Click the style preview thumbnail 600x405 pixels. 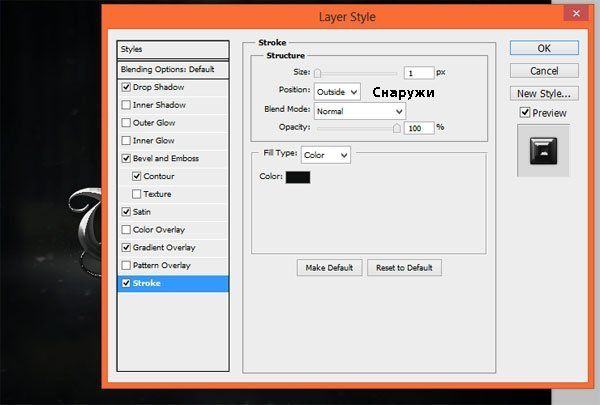point(543,151)
